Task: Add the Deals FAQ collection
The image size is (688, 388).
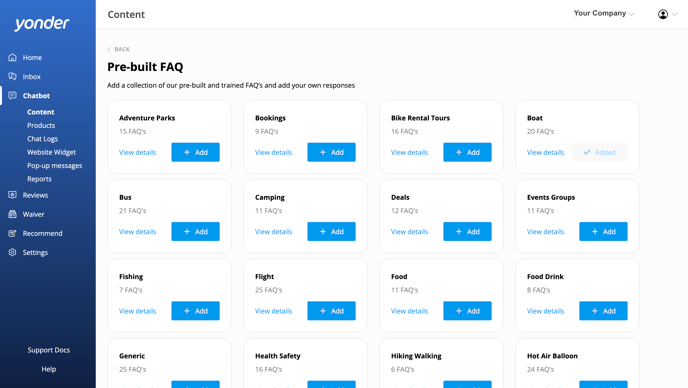Action: pyautogui.click(x=467, y=231)
